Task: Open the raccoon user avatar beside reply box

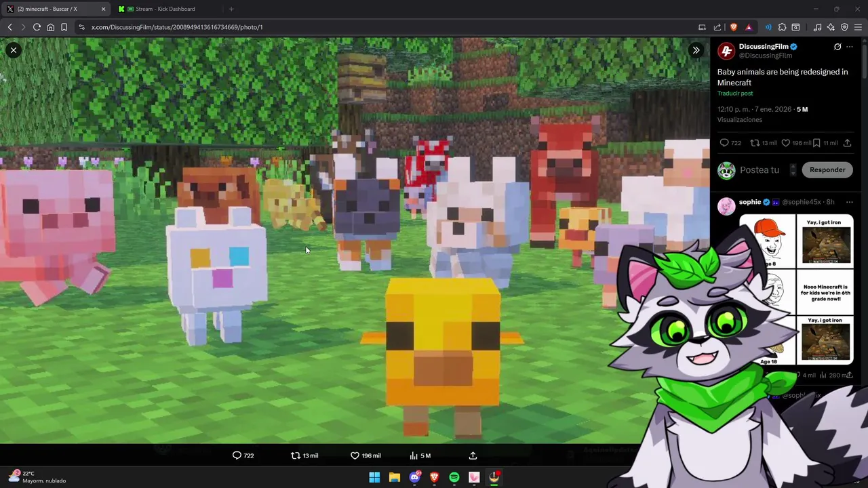Action: click(726, 170)
